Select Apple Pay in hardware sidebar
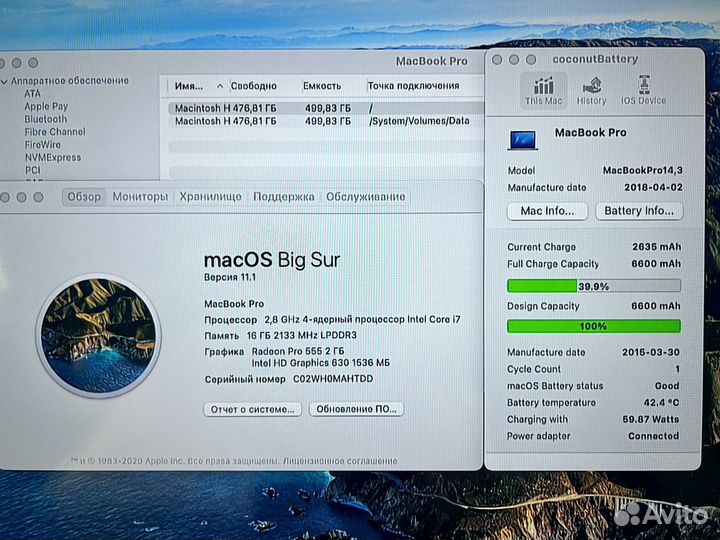Screen dimensions: 720x540 [x=46, y=107]
